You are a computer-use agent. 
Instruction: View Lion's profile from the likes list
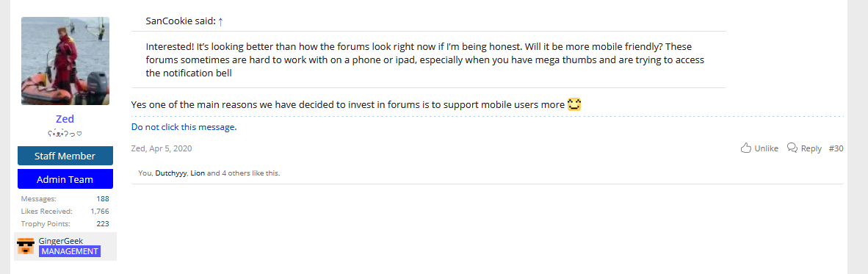(x=198, y=173)
